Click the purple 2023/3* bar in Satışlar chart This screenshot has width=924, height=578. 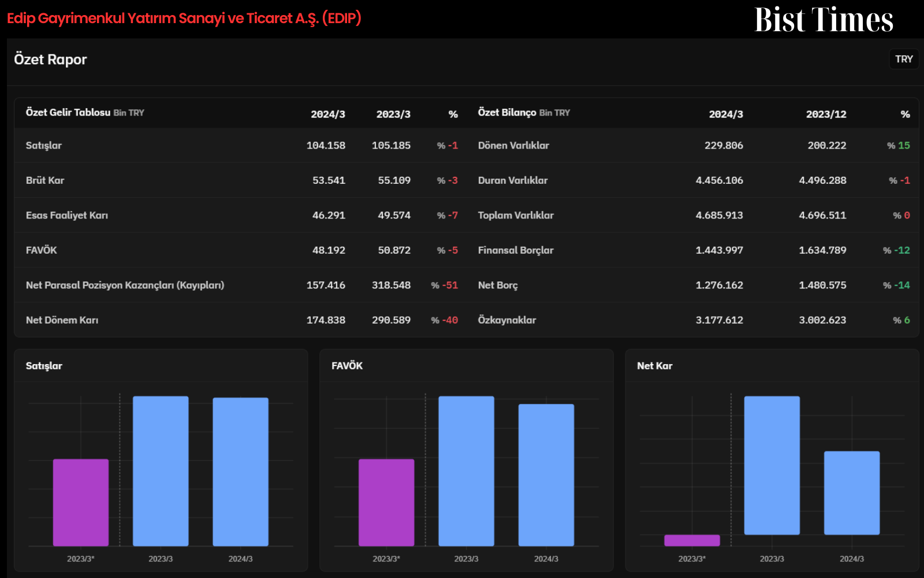81,502
